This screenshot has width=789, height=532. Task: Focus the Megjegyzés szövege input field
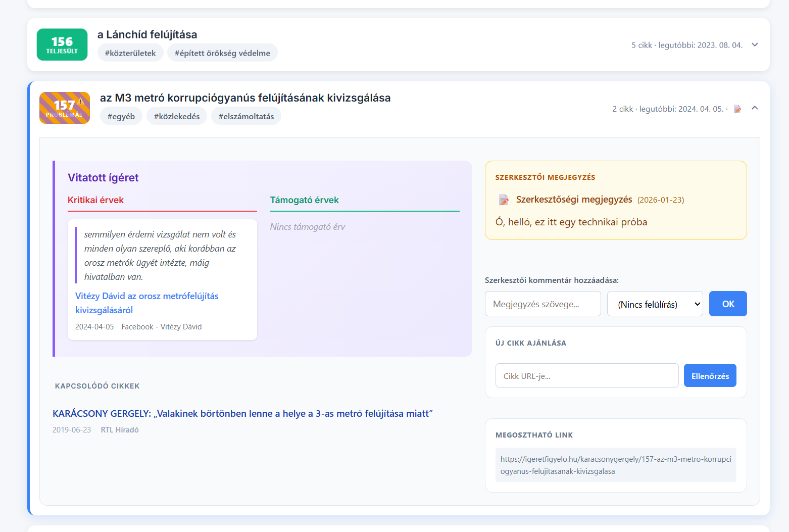[x=543, y=304]
